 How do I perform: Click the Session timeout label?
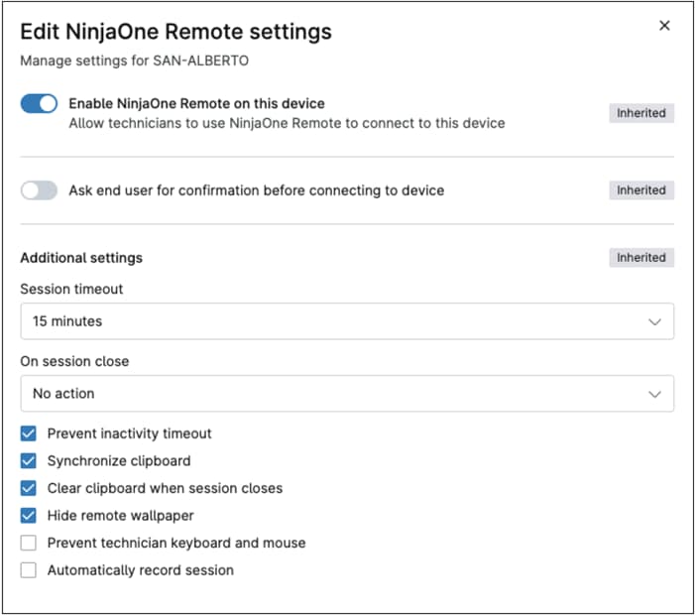pyautogui.click(x=71, y=289)
